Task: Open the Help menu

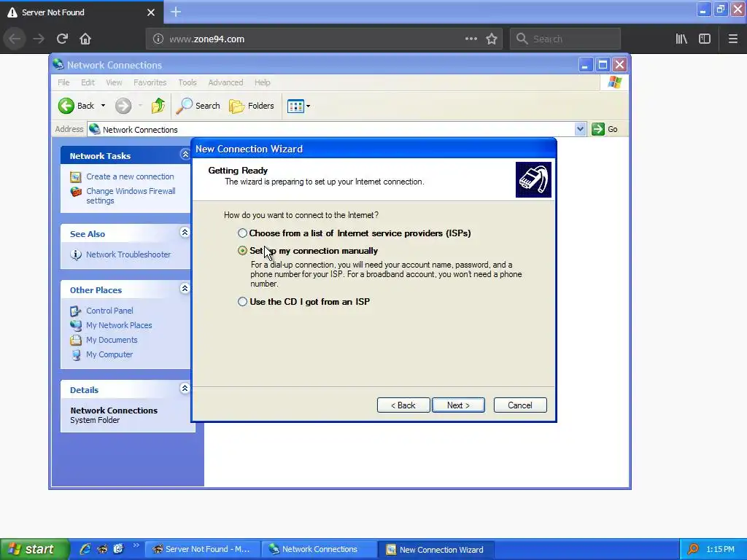Action: (262, 82)
